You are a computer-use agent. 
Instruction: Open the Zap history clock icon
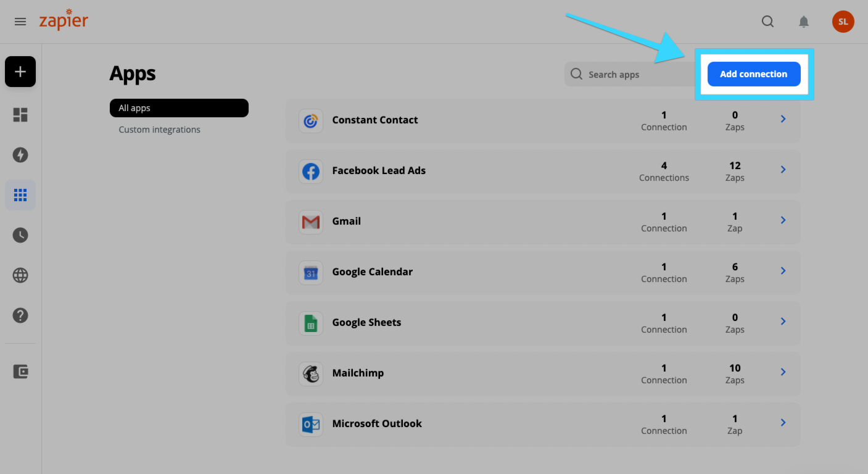[x=20, y=235]
